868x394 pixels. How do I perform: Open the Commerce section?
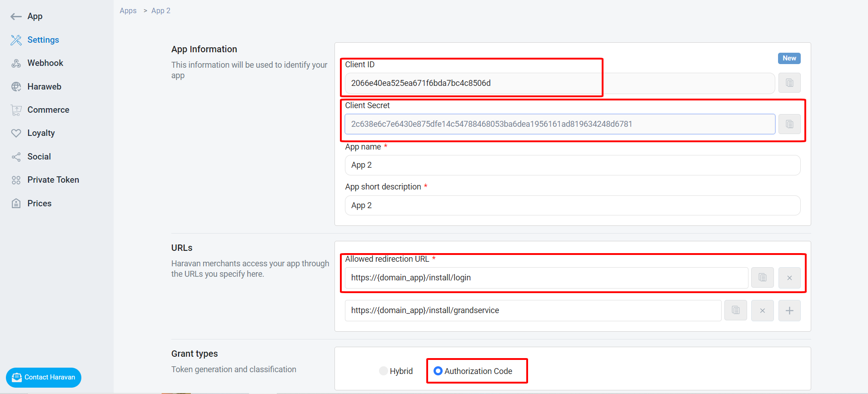[48, 110]
